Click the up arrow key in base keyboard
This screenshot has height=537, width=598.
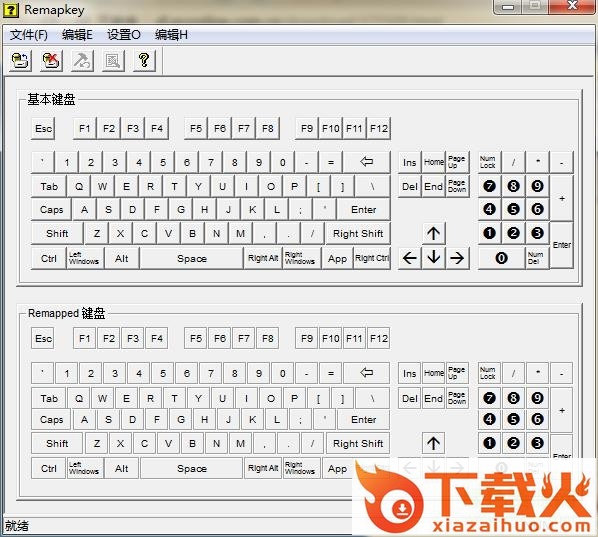(434, 233)
